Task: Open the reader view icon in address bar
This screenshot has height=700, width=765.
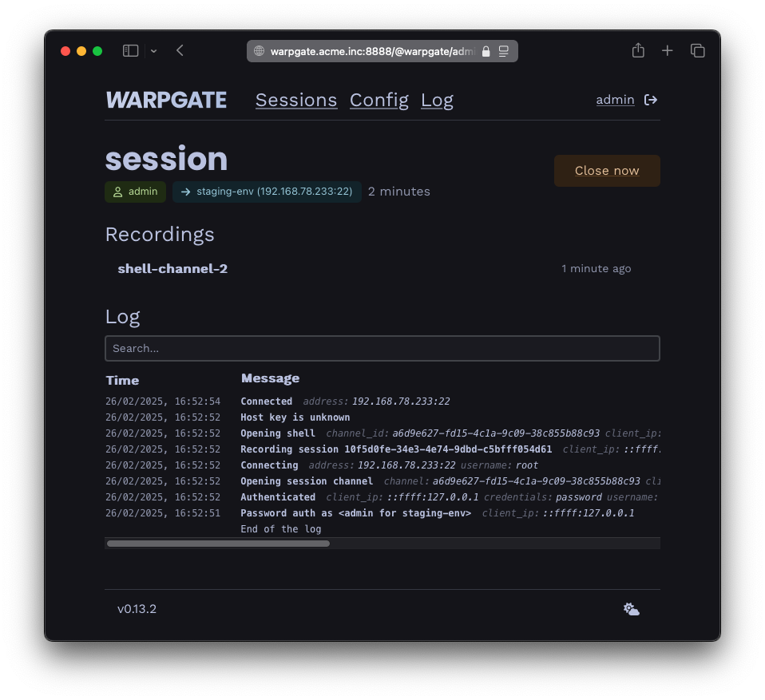Action: [504, 51]
